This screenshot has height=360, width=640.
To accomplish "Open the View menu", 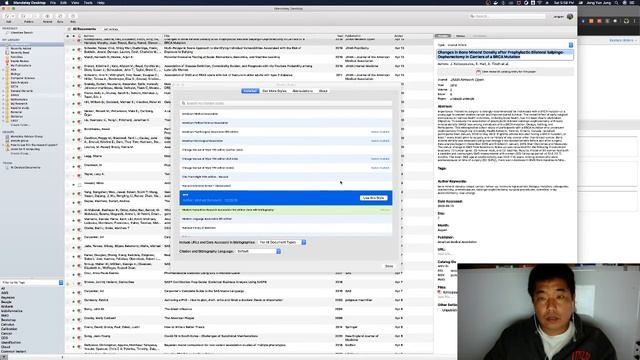I will [x=75, y=2].
